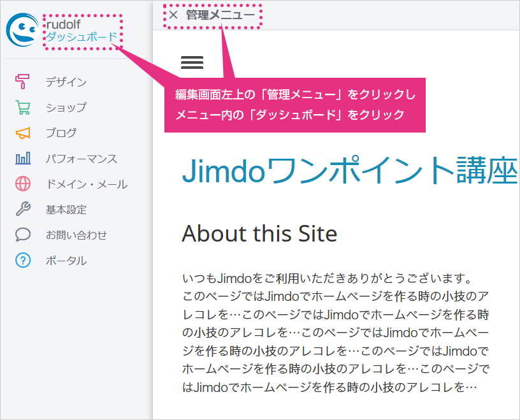Viewport: 520px width, 420px height.
Task: Close the 管理メニュー with the X icon
Action: click(x=173, y=15)
